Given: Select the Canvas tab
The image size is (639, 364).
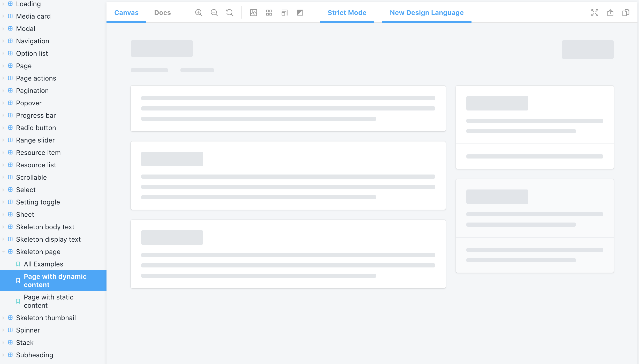Looking at the screenshot, I should (126, 13).
